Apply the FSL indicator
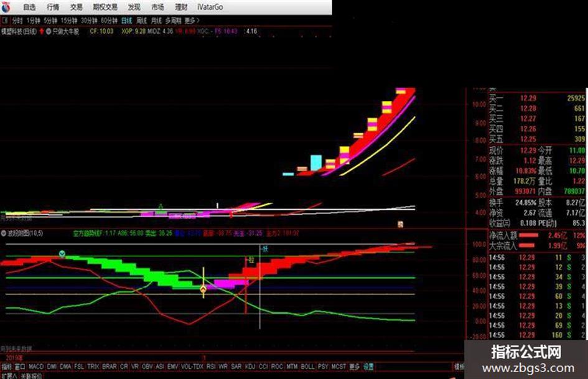This screenshot has height=379, width=588. (79, 367)
